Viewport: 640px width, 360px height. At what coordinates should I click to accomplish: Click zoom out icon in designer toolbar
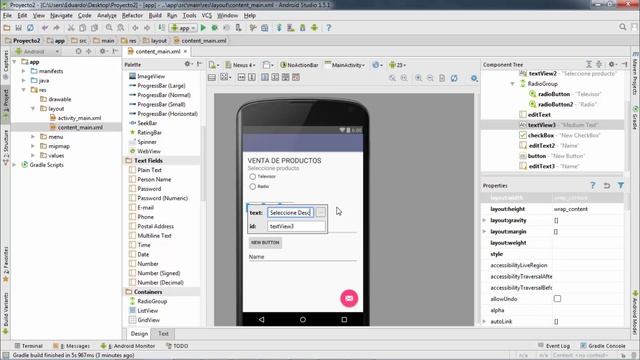point(430,78)
